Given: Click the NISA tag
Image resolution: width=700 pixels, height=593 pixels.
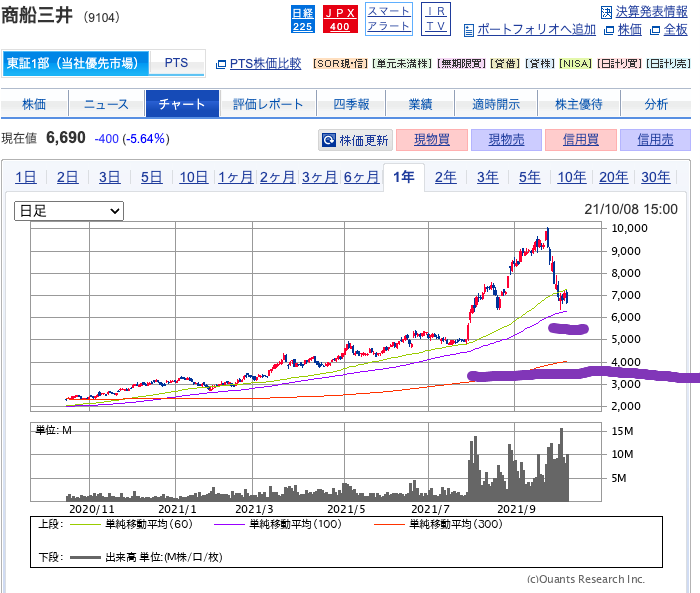Looking at the screenshot, I should click(575, 64).
